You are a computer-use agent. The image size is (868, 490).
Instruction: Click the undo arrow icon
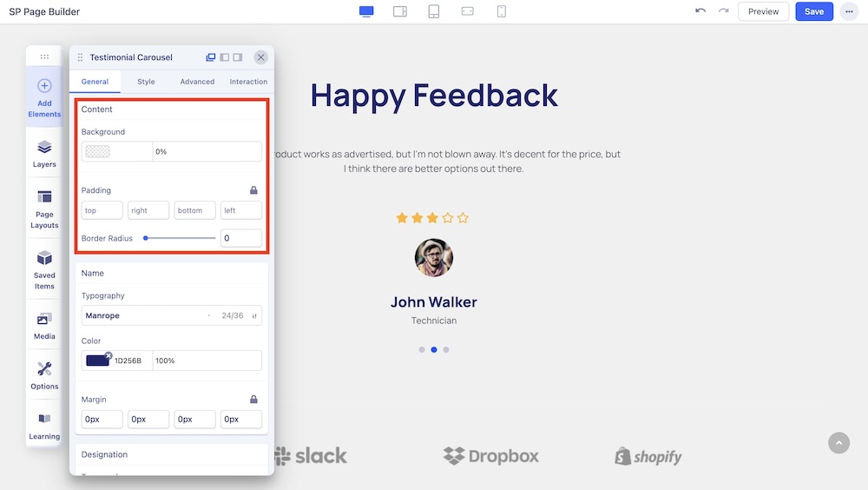[x=700, y=11]
